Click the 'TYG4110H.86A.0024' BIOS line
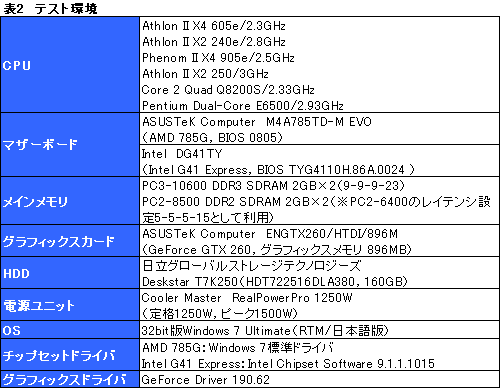The image size is (500, 388). (x=278, y=170)
